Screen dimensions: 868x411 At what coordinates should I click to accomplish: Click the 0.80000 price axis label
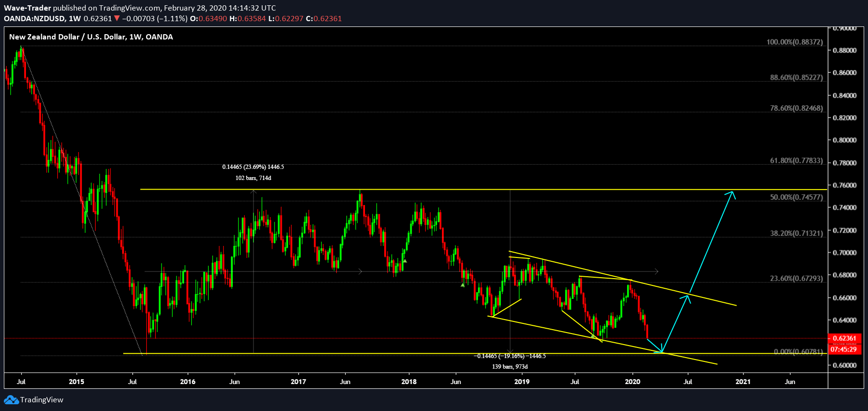[844, 141]
